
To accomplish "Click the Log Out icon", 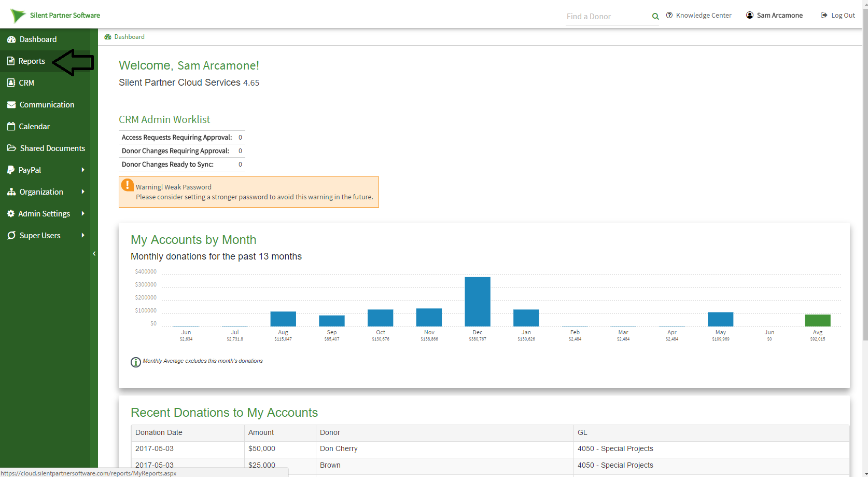I will click(x=824, y=15).
